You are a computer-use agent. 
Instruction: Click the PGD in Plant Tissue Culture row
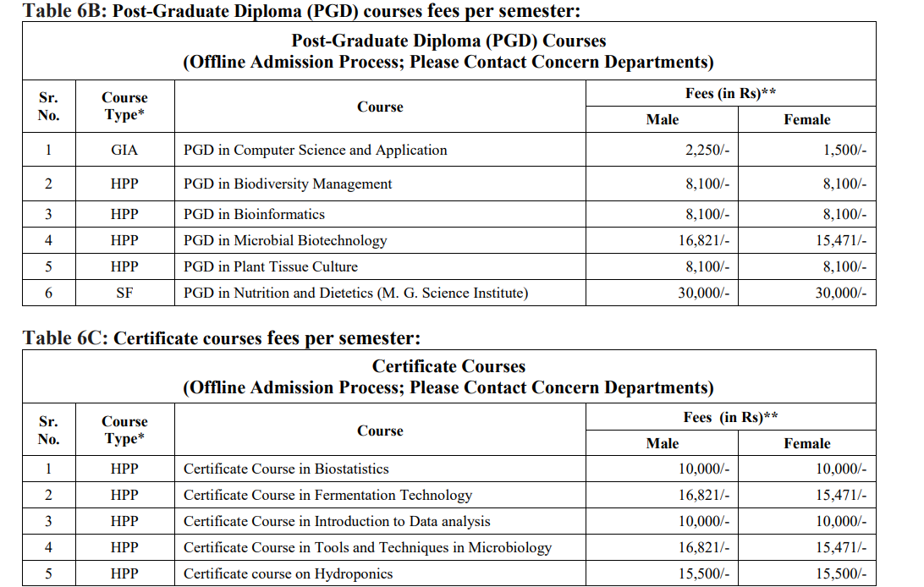point(269,266)
